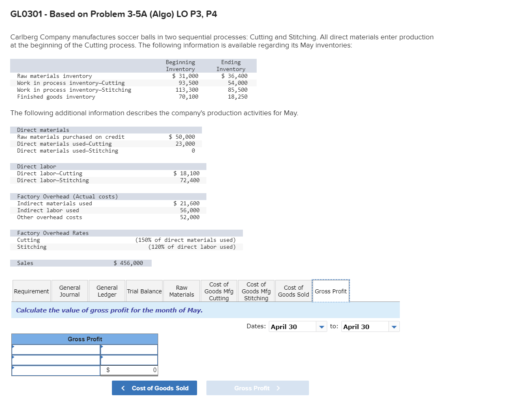Switch to the Raw Materials tab
The image size is (532, 409).
click(181, 291)
